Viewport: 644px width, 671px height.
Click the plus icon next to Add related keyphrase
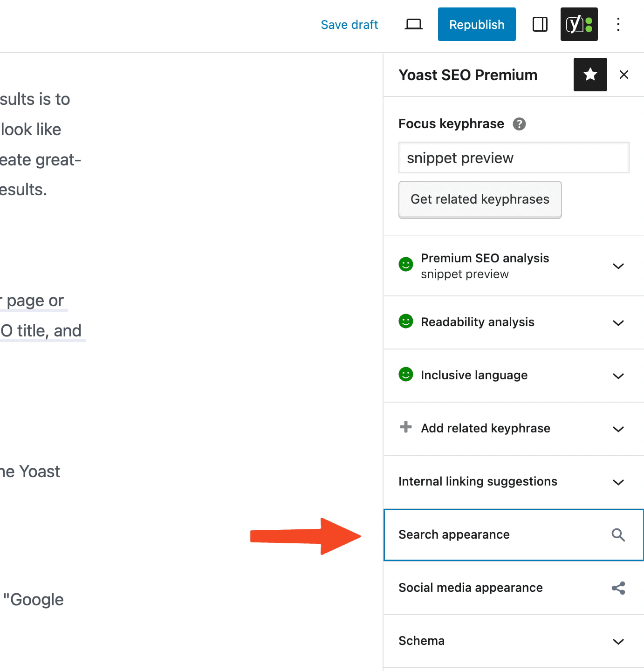coord(405,426)
